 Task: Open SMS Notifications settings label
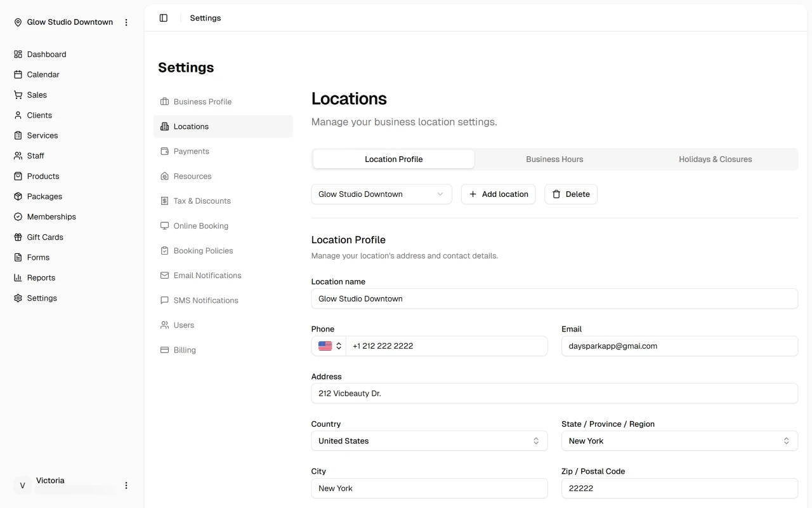(x=206, y=300)
